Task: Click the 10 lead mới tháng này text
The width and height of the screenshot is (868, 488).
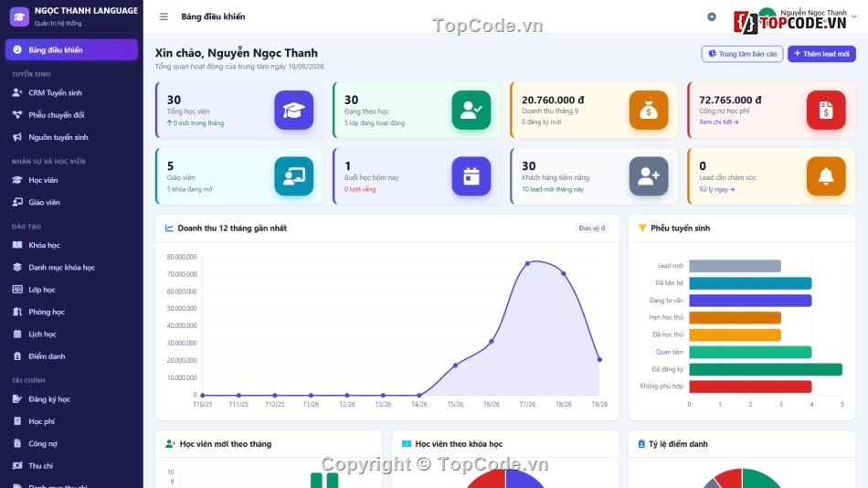Action: [553, 189]
